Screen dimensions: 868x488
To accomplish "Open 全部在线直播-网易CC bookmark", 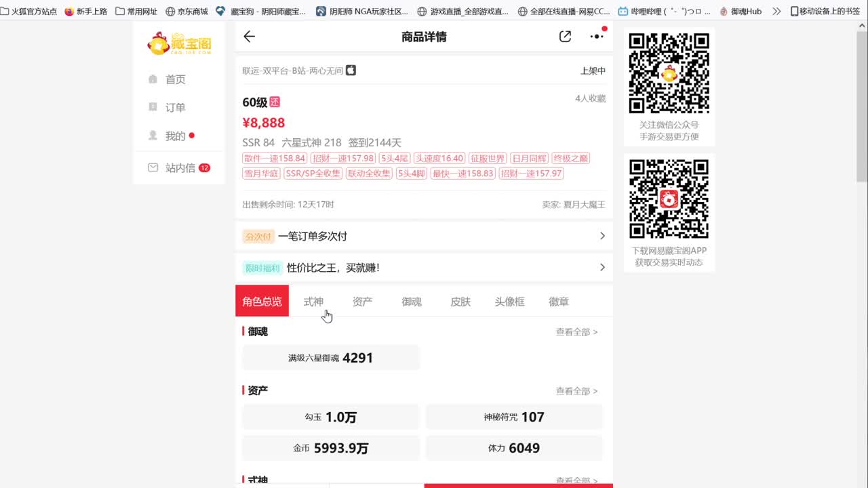I will [x=564, y=11].
